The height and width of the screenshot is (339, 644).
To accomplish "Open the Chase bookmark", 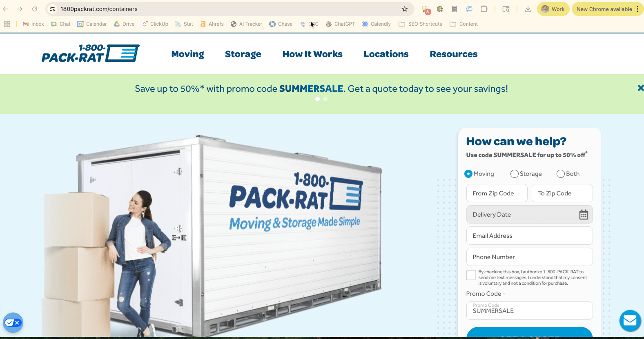I will click(281, 24).
